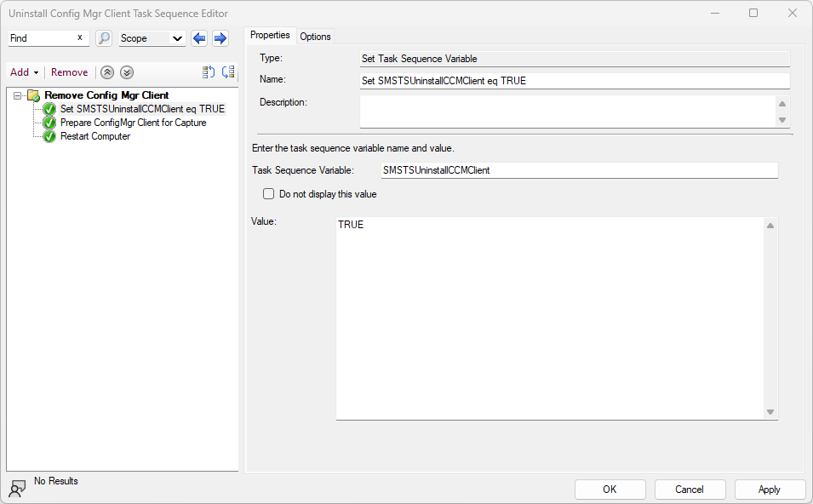
Task: Click the Apply button
Action: 769,490
